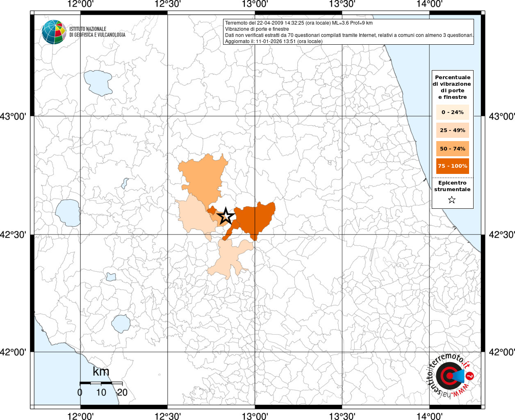Click the top axis label 14°00'
Image resolution: width=515 pixels, height=420 pixels.
429,4
